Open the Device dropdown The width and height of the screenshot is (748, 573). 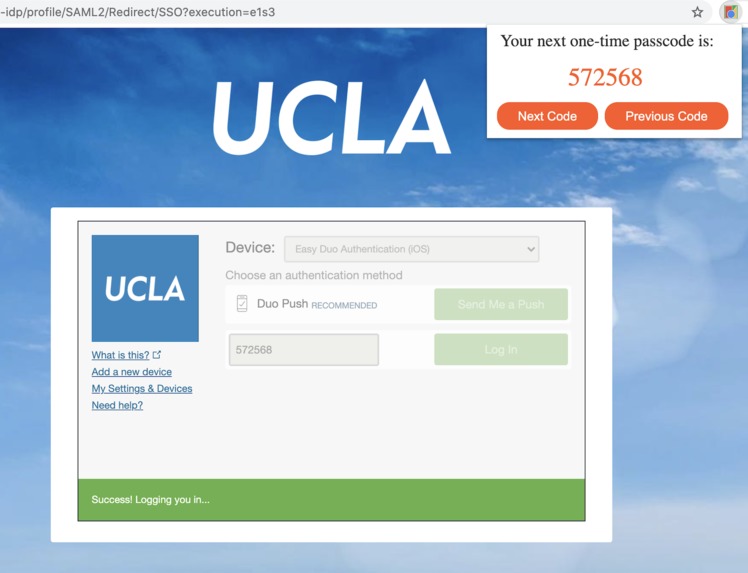pyautogui.click(x=411, y=249)
